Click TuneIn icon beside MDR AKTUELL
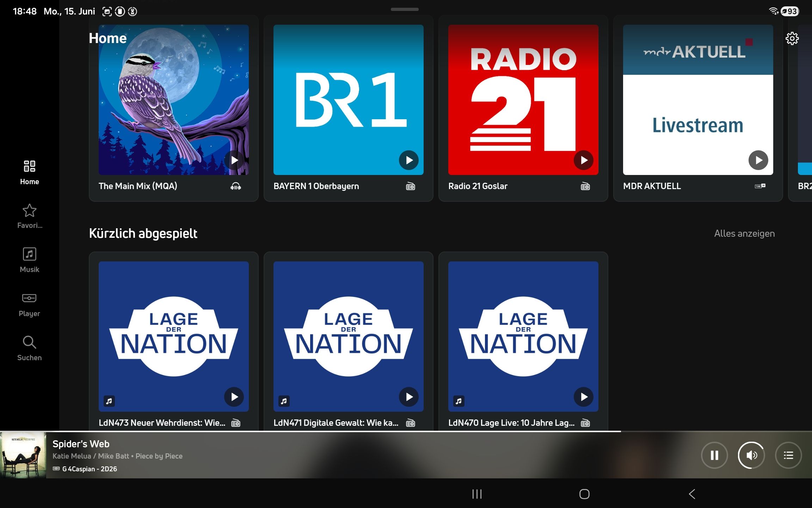 point(760,186)
